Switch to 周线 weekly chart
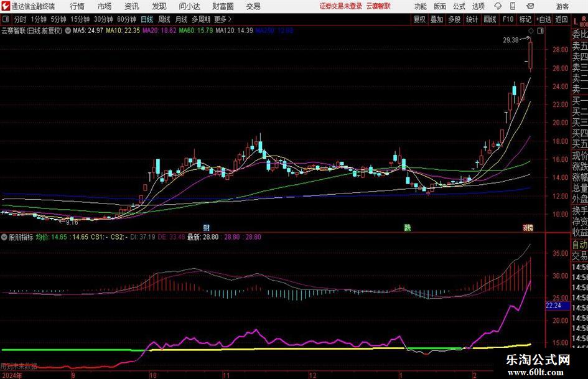 click(x=164, y=19)
